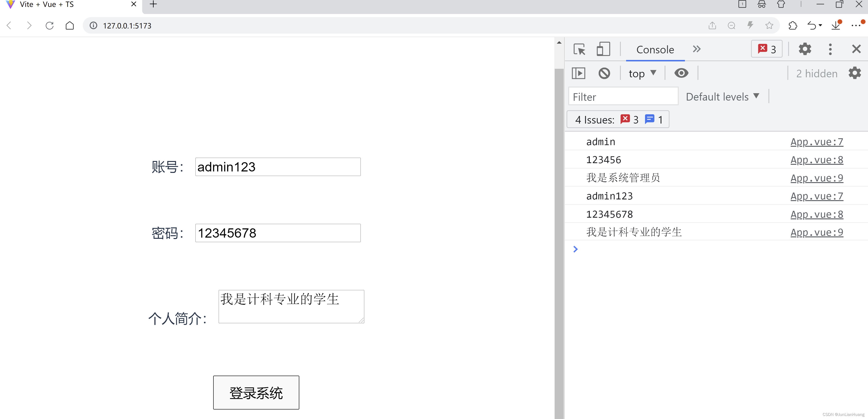Select the Console tab
868x419 pixels.
(655, 50)
